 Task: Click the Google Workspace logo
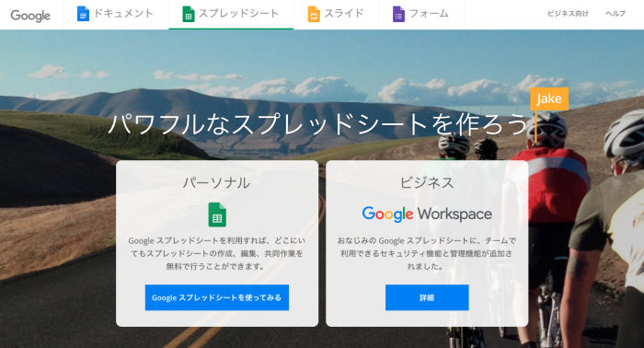coord(427,215)
